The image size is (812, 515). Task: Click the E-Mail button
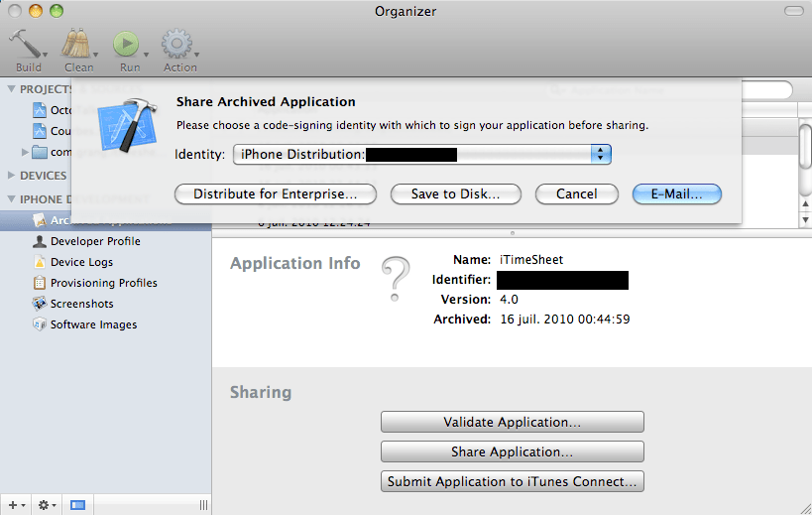tap(676, 194)
